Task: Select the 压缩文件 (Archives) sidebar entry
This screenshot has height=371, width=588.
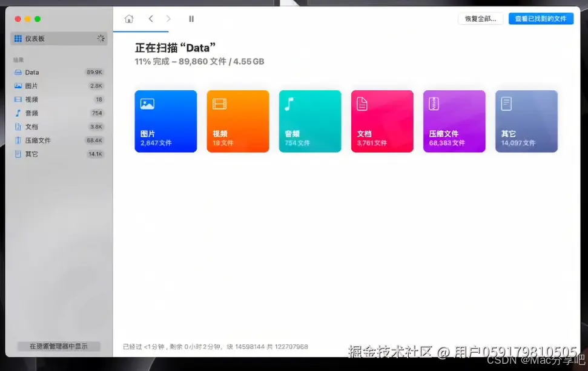Action: (x=36, y=140)
